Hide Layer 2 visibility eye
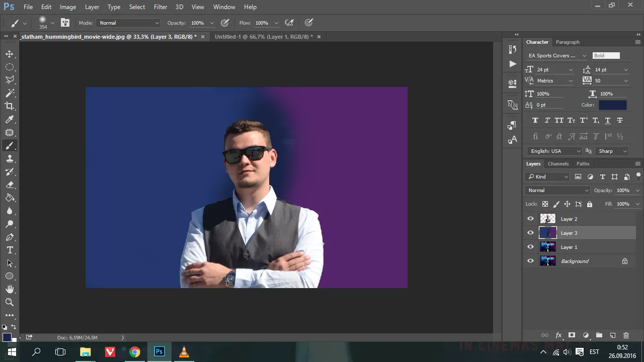The image size is (644, 362). (x=530, y=219)
